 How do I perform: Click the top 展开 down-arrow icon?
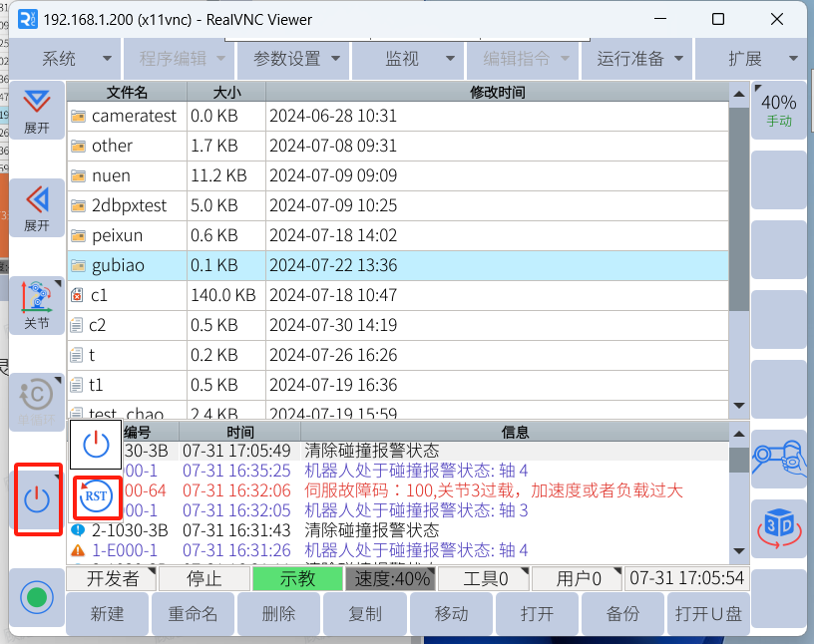37,110
